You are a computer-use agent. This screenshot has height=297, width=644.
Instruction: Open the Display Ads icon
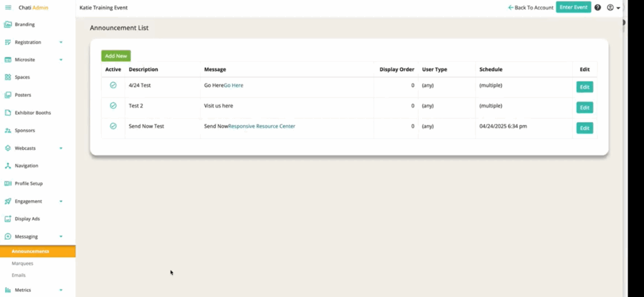point(8,219)
